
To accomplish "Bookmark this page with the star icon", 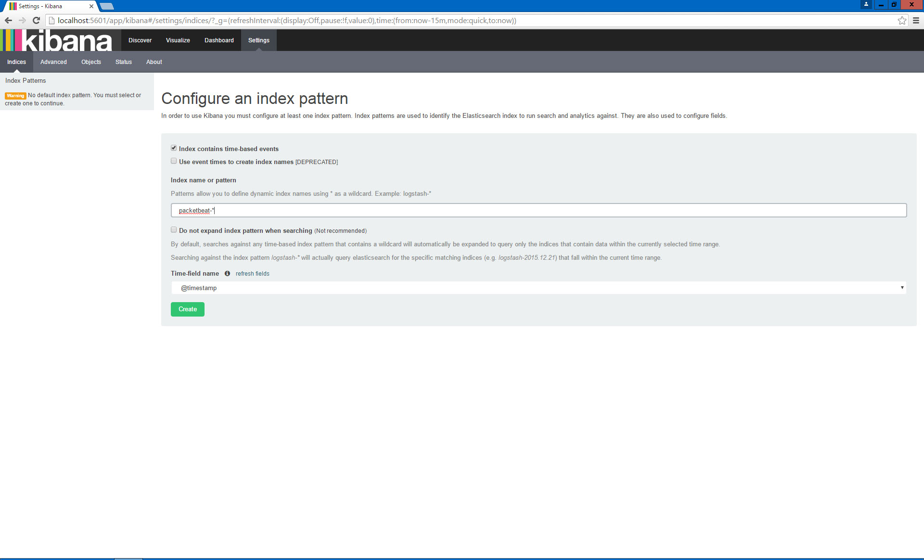I will pyautogui.click(x=902, y=20).
